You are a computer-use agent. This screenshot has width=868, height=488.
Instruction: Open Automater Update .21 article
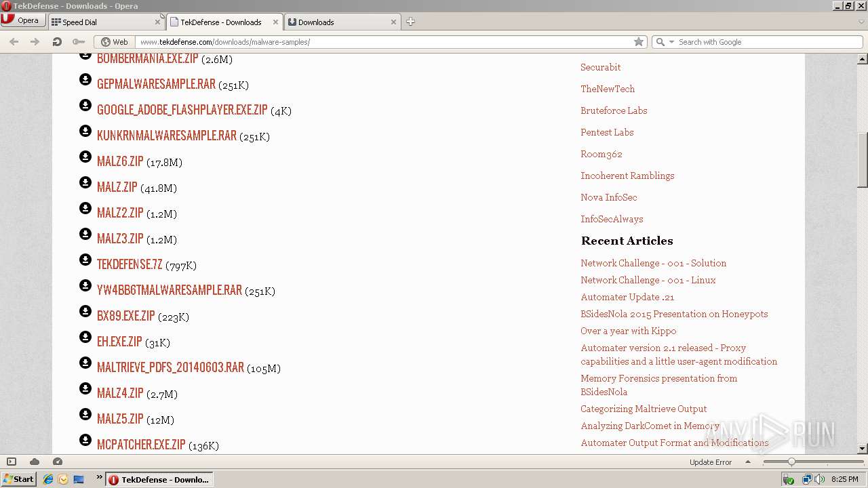click(x=627, y=297)
